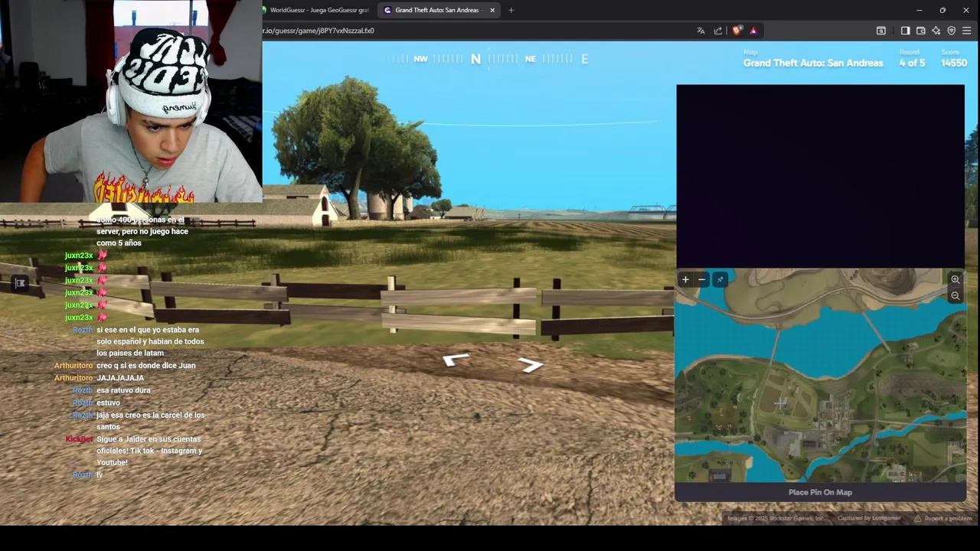This screenshot has height=551, width=980.
Task: Enlarge the guess map with plus button
Action: coord(685,279)
